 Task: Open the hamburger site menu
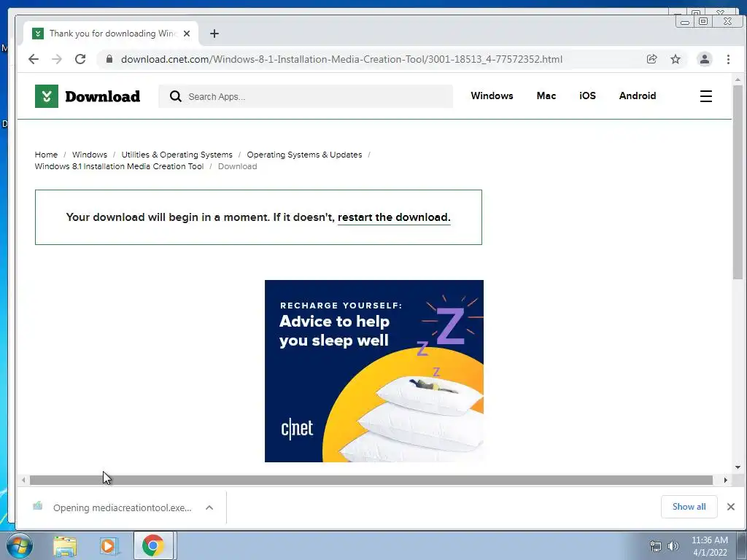pos(706,96)
